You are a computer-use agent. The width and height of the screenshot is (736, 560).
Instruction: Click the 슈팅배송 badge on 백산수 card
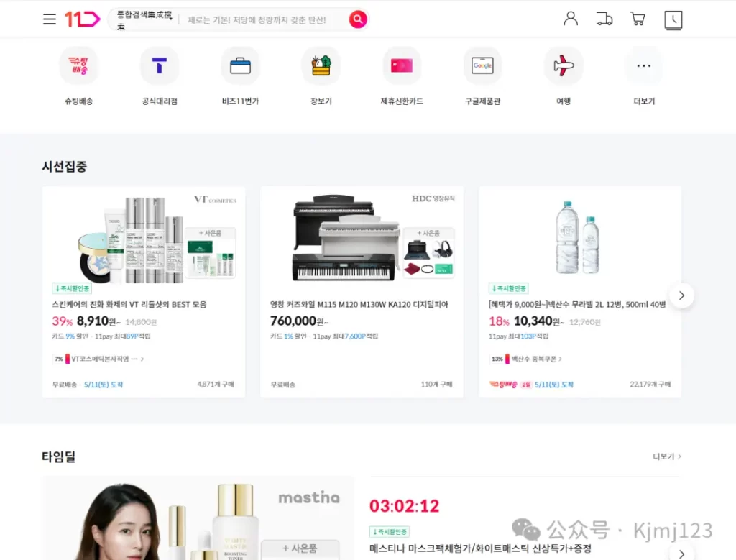[502, 385]
